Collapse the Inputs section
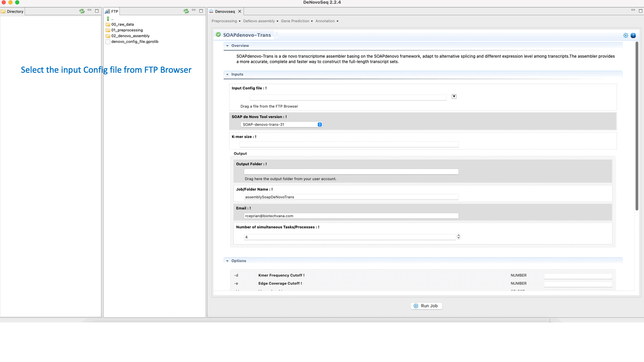644x362 pixels. click(x=227, y=74)
